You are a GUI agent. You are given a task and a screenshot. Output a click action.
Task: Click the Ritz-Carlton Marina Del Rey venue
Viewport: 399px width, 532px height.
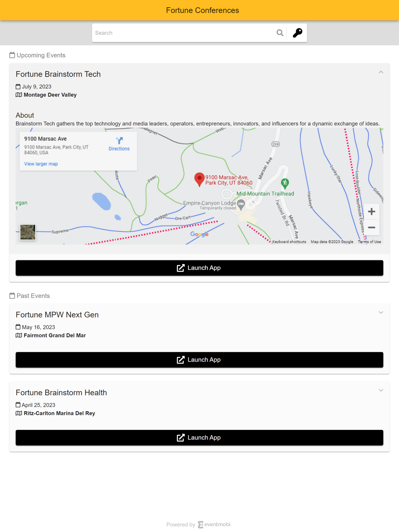pyautogui.click(x=59, y=413)
